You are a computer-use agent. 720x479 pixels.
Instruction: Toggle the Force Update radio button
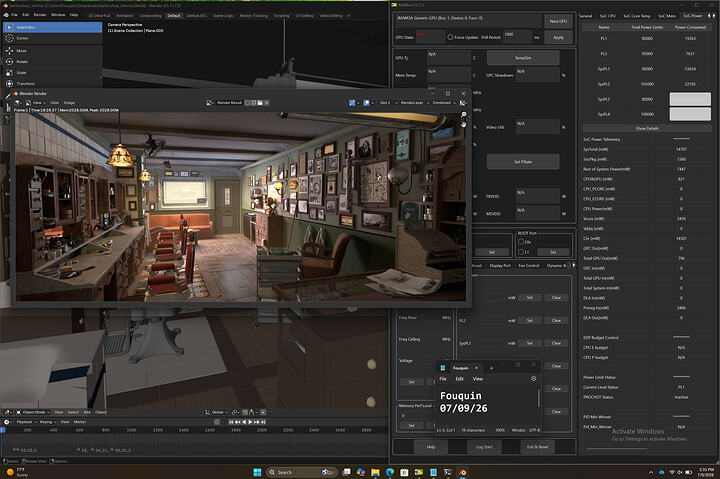450,37
